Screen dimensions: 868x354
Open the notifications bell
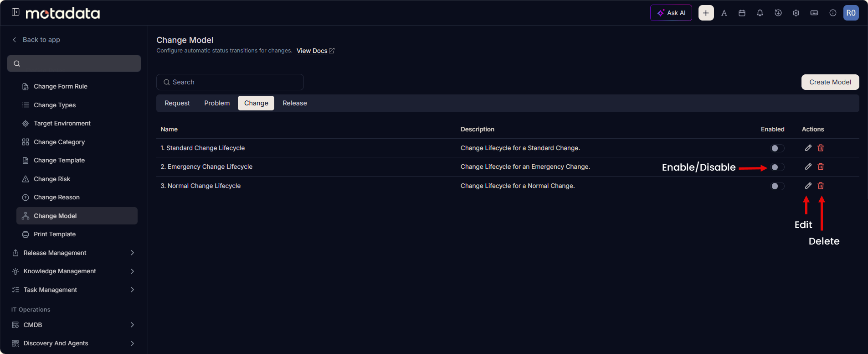pyautogui.click(x=760, y=13)
